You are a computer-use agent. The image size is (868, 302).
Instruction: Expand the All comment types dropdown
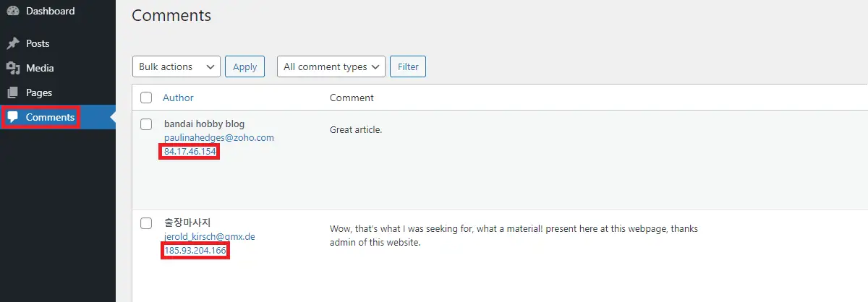tap(331, 66)
